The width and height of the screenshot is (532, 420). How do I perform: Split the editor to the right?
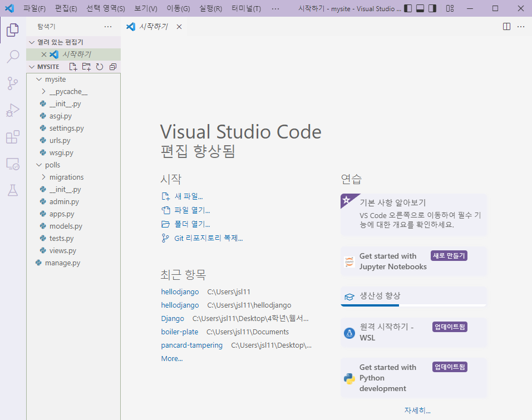(x=506, y=27)
